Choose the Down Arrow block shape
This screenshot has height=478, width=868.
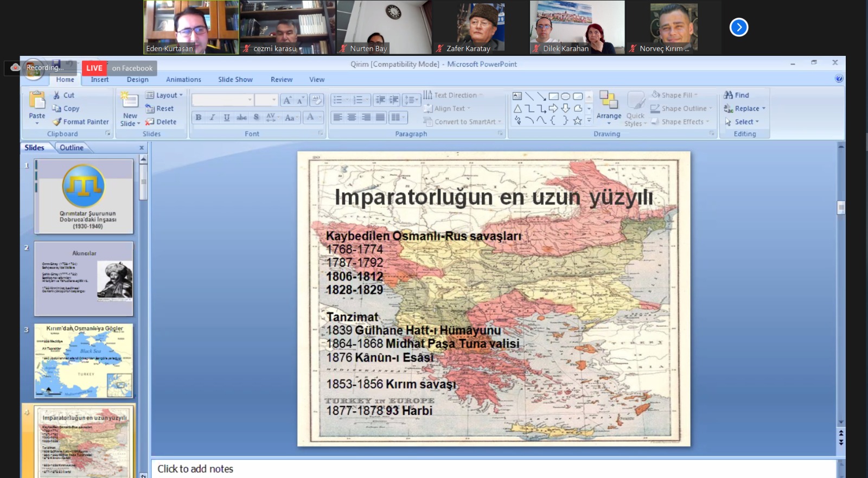pos(565,109)
